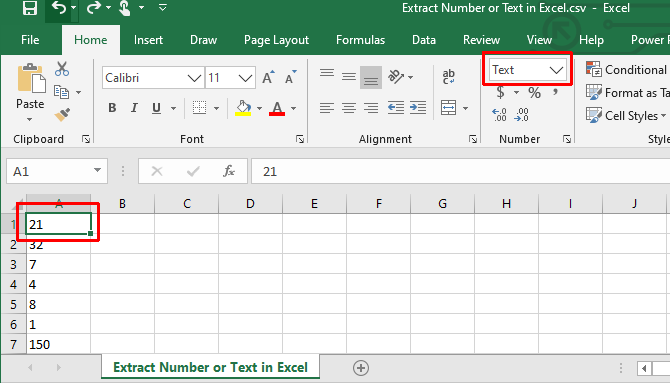
Task: Open font color dropdown arrow
Action: pos(294,108)
